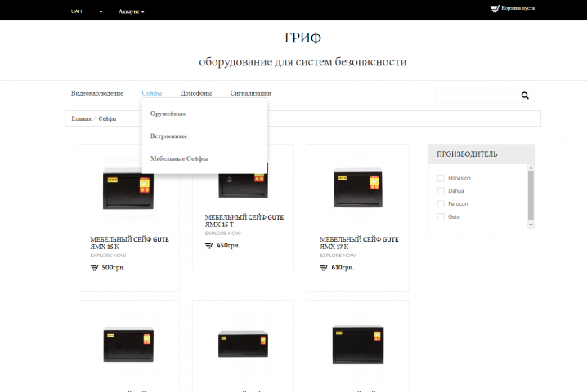Click the ПРОИЗВОДИТЕЛЬ filter heading

(x=467, y=154)
